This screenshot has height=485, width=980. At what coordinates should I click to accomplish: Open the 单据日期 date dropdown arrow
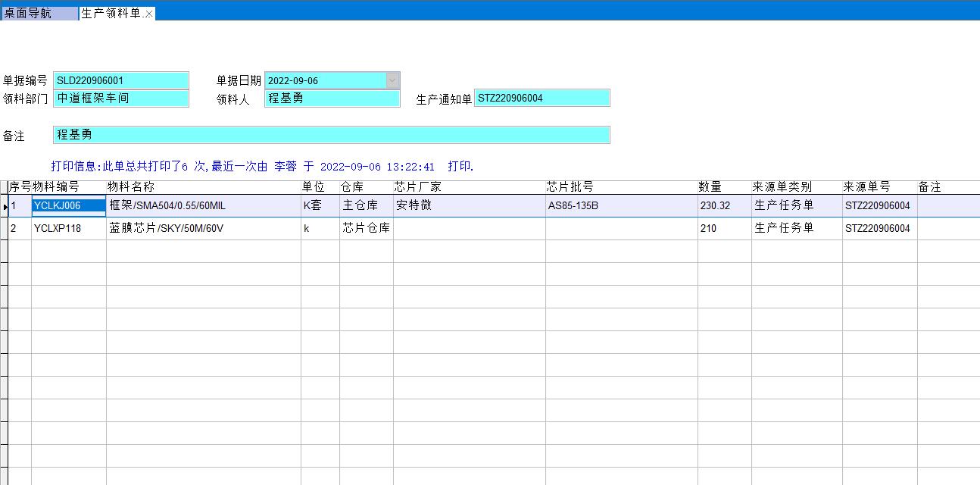click(x=392, y=80)
